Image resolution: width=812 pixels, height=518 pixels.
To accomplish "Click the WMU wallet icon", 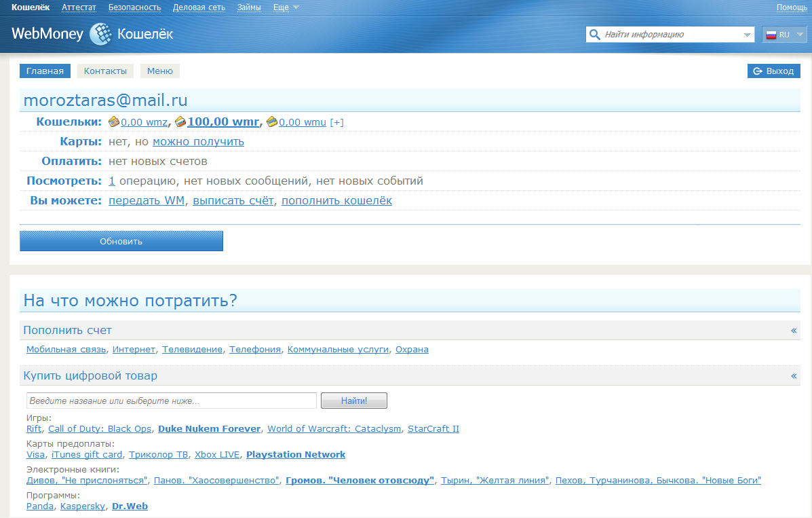I will click(272, 122).
